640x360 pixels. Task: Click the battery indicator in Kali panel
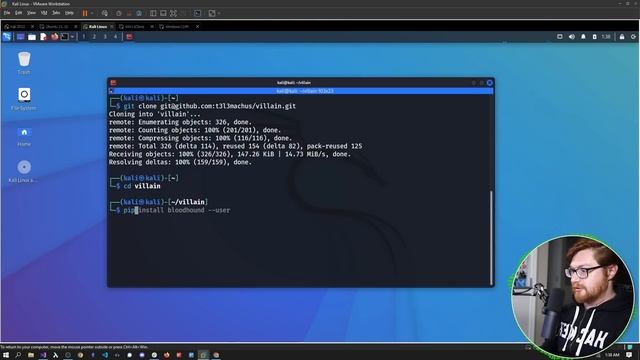click(595, 37)
